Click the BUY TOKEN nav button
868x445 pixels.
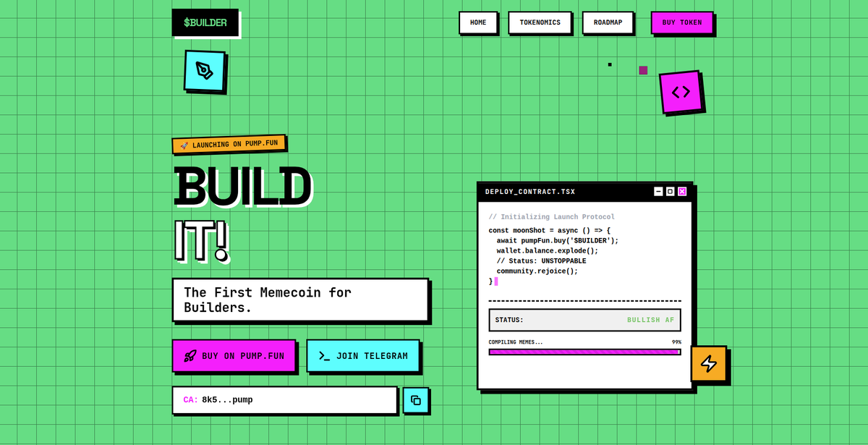point(682,22)
